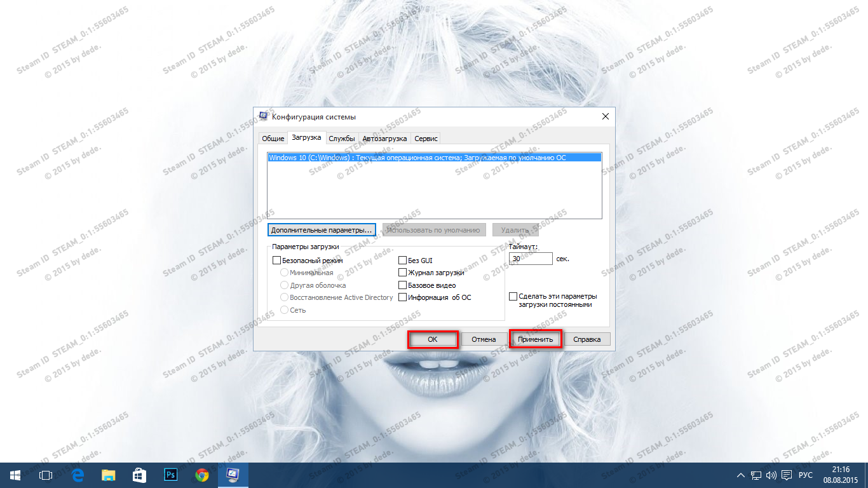Enable the Безопасный режим checkbox
Image resolution: width=868 pixels, height=488 pixels.
[308, 261]
